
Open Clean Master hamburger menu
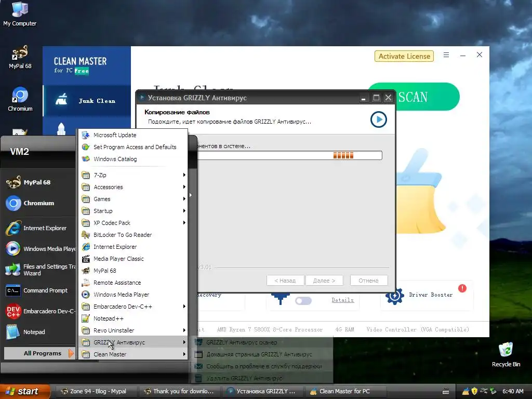(x=446, y=55)
